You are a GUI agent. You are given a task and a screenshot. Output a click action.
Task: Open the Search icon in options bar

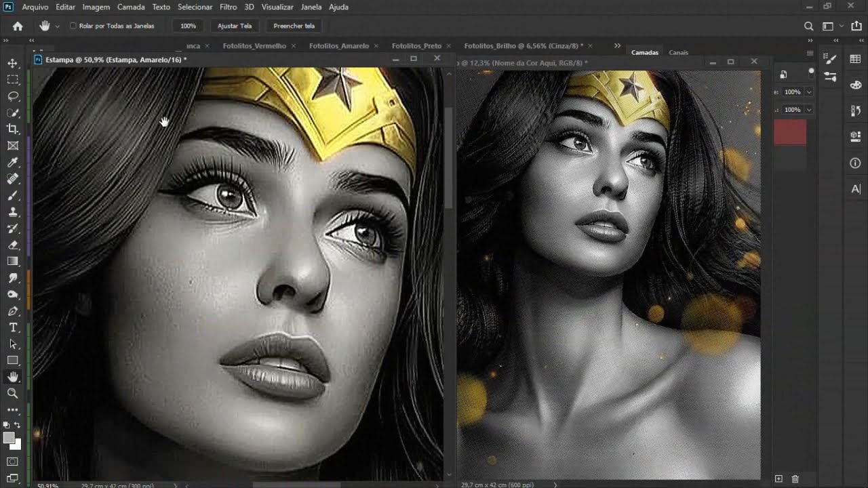(808, 26)
